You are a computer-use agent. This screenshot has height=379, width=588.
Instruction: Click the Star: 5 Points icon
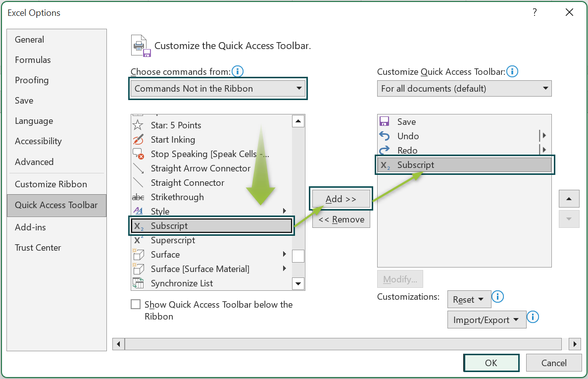point(138,125)
